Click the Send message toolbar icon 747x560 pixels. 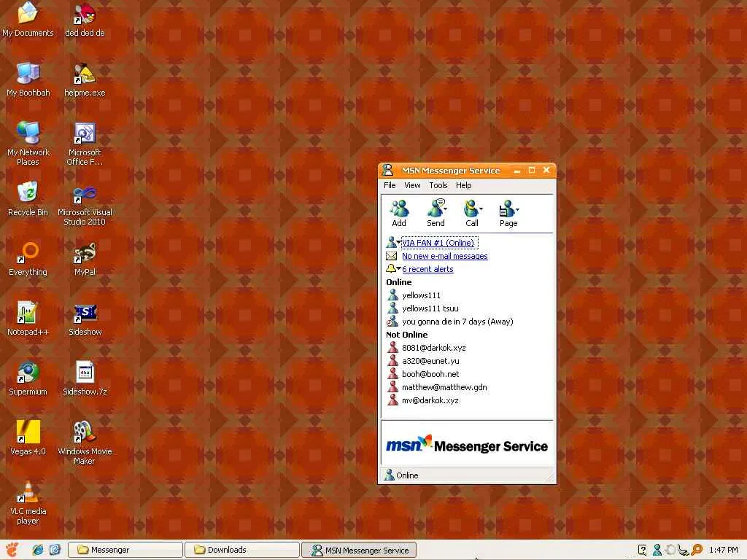coord(435,213)
